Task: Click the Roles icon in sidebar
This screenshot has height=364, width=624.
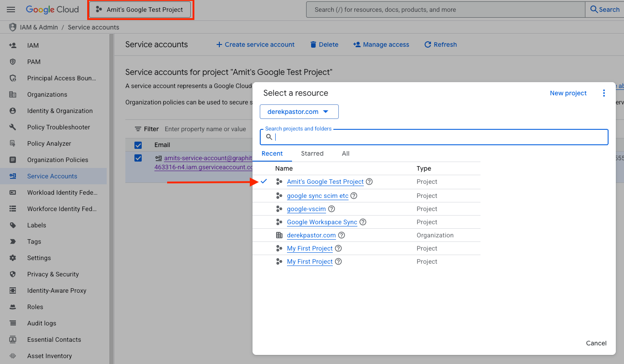Action: 13,307
